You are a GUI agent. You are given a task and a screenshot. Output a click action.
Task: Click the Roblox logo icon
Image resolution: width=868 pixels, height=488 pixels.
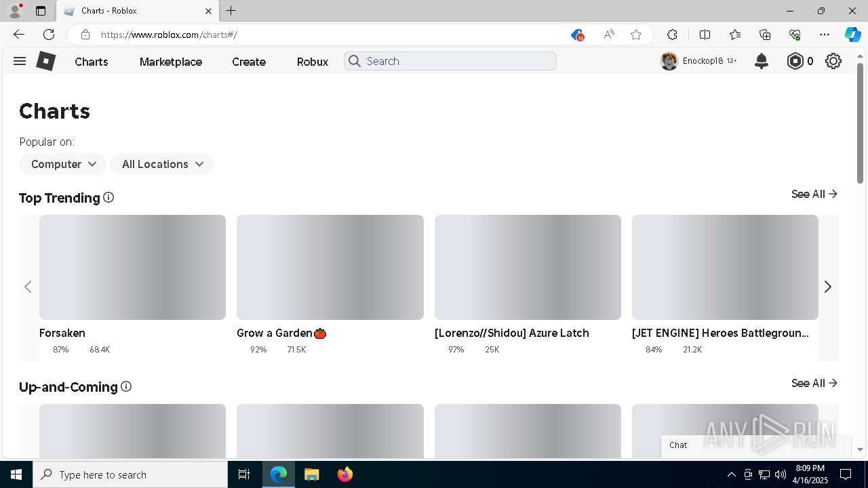coord(45,61)
